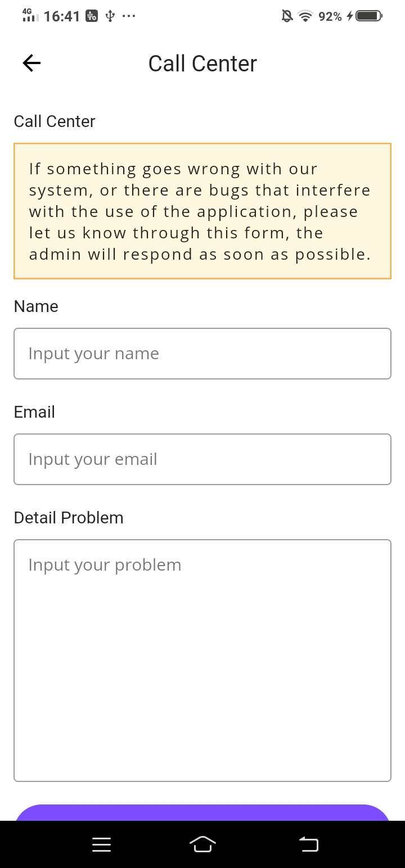Tap the 16:41 clock in status bar
The image size is (405, 868).
click(62, 16)
